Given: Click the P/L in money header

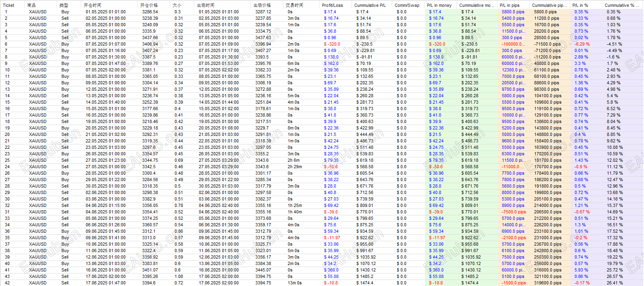Looking at the screenshot, I should tap(440, 5).
